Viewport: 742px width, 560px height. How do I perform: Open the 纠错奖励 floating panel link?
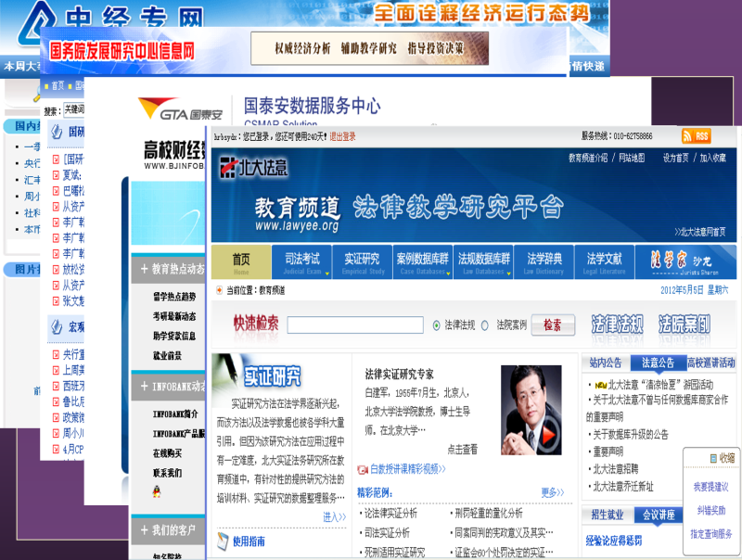(x=710, y=510)
